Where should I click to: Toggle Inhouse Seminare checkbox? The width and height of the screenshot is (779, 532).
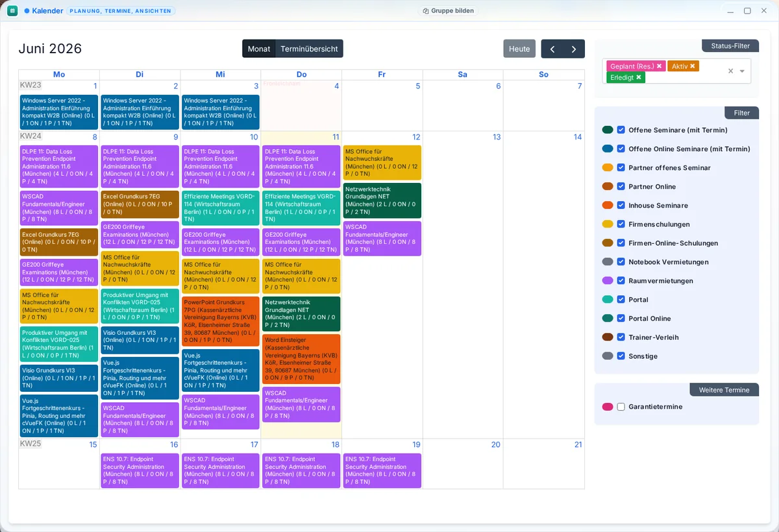coord(621,205)
